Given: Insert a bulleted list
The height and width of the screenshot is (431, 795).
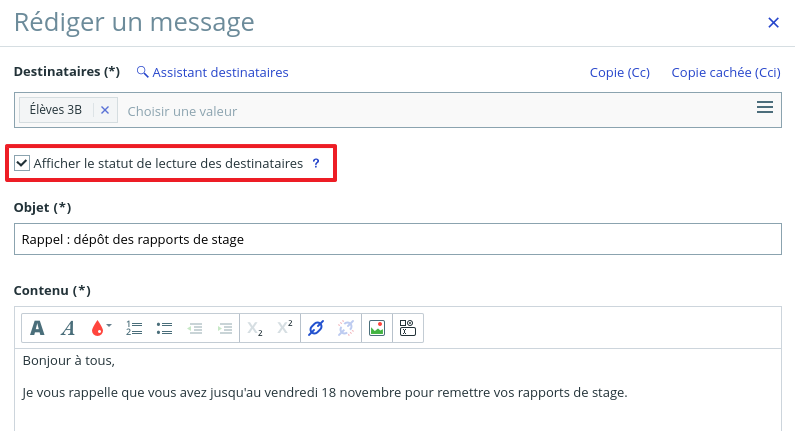Looking at the screenshot, I should coord(165,328).
